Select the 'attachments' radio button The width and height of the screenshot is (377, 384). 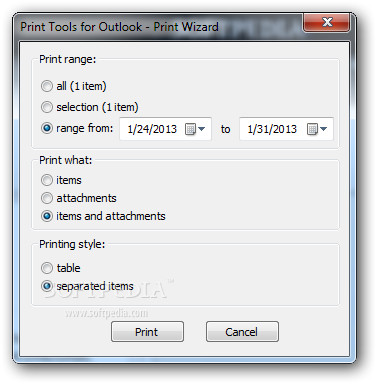point(47,198)
